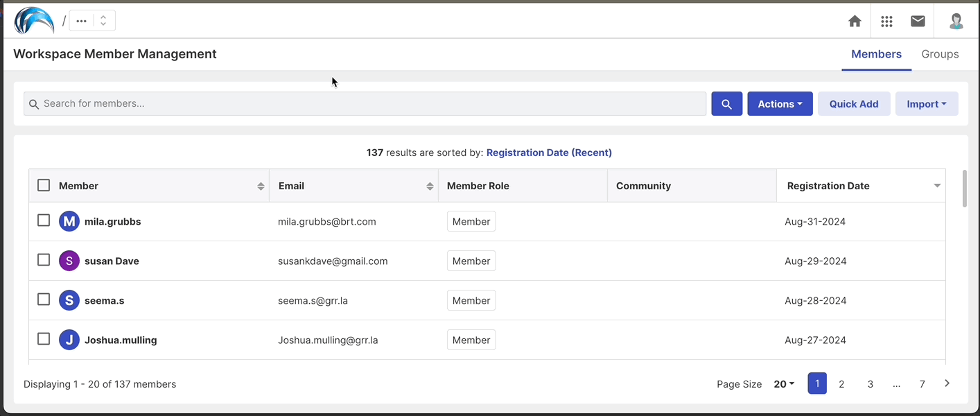Click the search magnifier button

(726, 103)
